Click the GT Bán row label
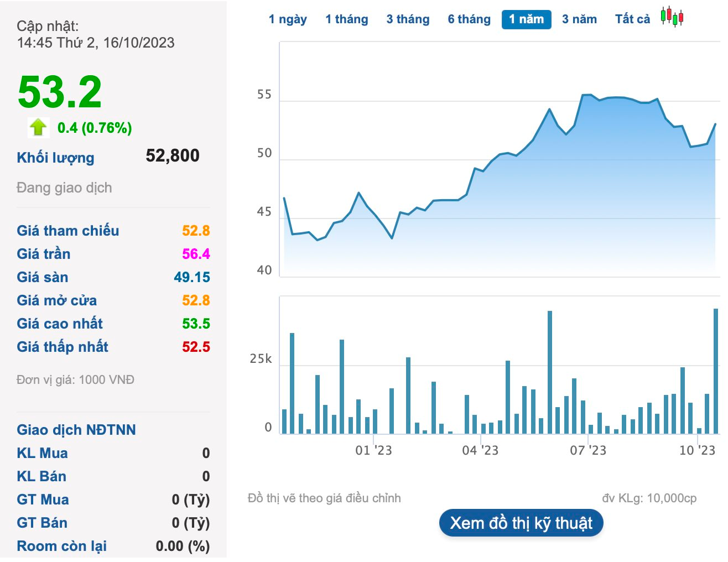Screen dimensions: 728x562 [42, 523]
